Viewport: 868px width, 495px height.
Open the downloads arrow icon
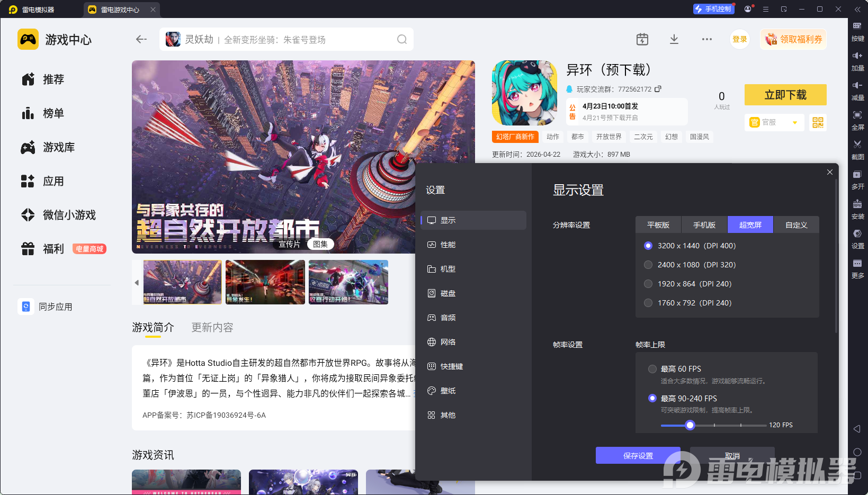674,39
